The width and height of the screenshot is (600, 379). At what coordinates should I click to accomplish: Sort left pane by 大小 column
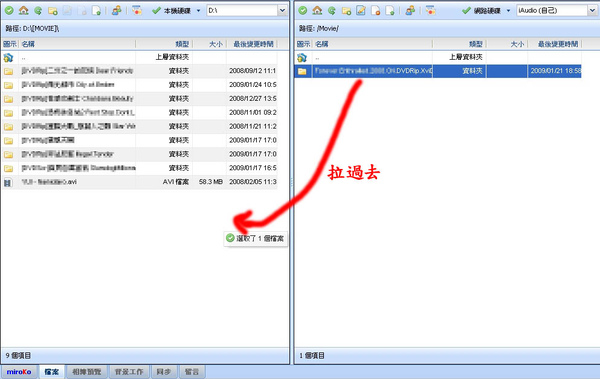click(x=209, y=44)
